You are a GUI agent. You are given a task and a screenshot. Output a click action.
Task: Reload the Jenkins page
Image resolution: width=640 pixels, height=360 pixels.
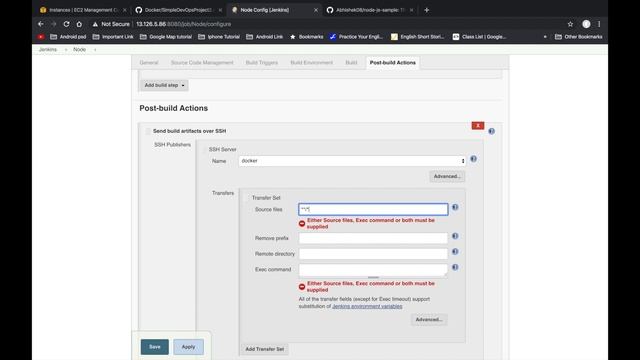[66, 24]
